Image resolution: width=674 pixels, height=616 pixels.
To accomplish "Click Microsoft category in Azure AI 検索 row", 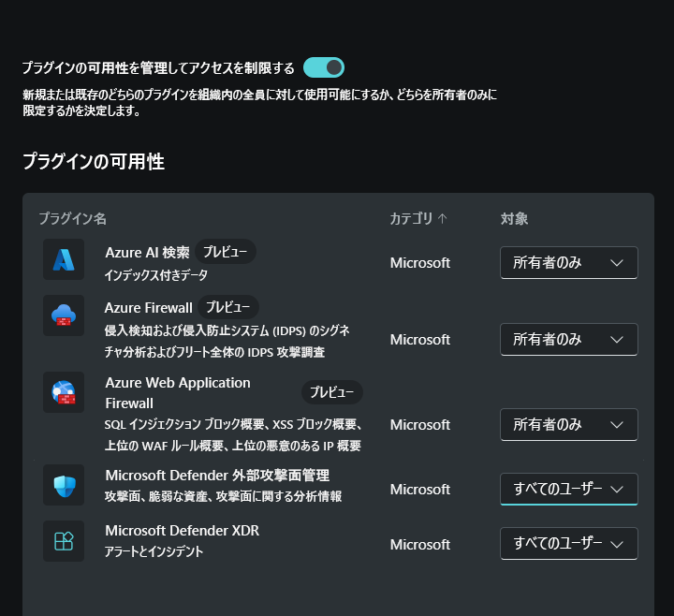I will point(420,263).
